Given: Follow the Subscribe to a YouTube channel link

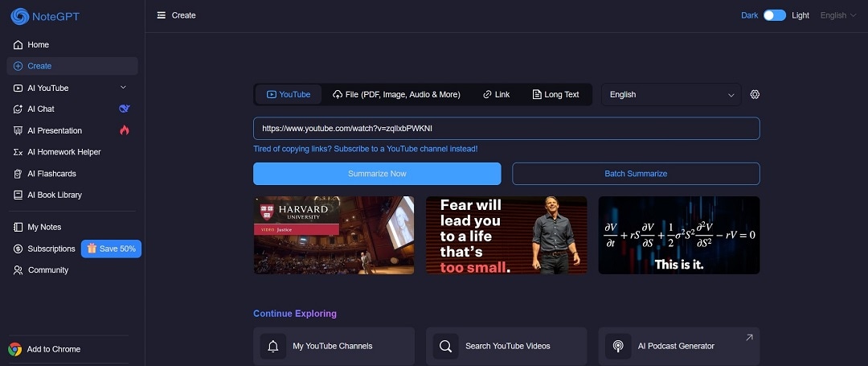Looking at the screenshot, I should pos(366,149).
